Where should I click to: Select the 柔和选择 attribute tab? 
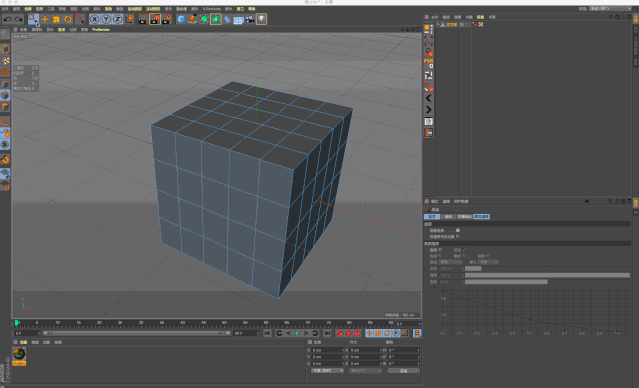tap(482, 217)
